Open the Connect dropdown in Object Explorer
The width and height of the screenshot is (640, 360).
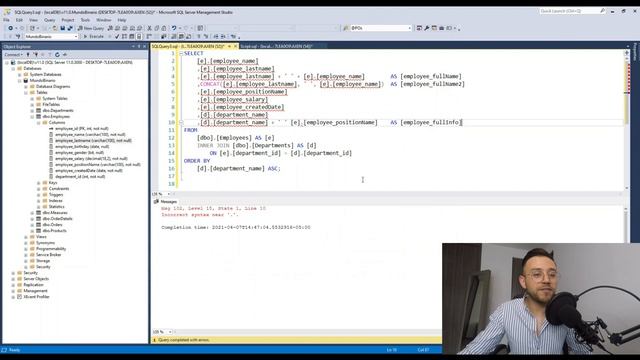tap(13, 55)
